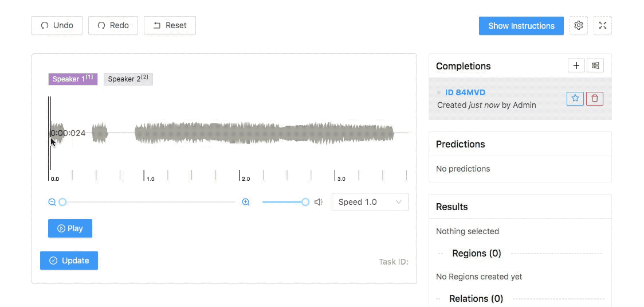Mute audio using the speaker icon
Image resolution: width=644 pixels, height=307 pixels.
tap(319, 202)
